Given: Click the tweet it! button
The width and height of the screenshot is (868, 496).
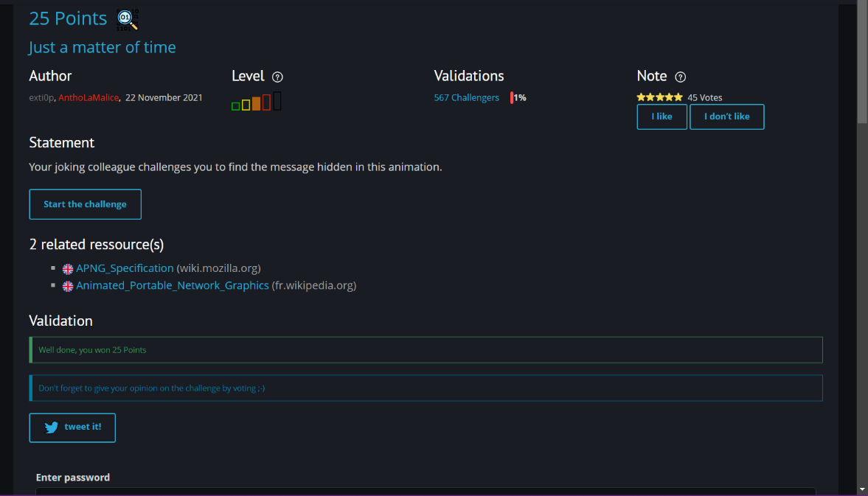Looking at the screenshot, I should pyautogui.click(x=72, y=427).
